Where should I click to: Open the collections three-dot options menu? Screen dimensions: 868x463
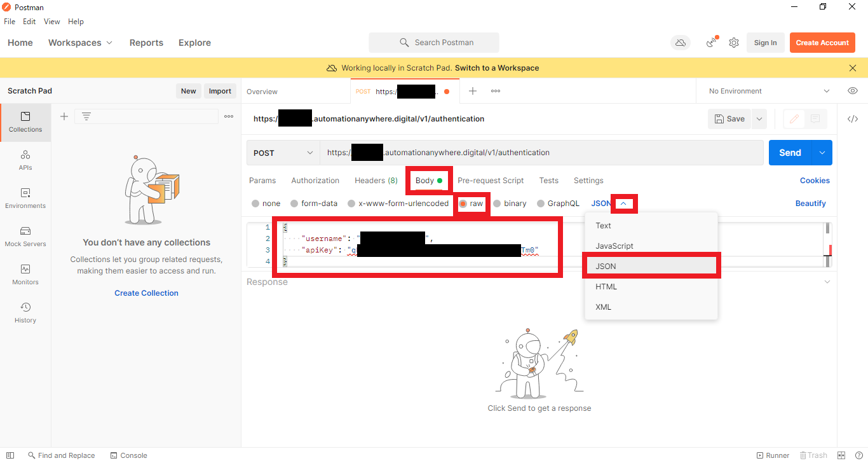229,116
